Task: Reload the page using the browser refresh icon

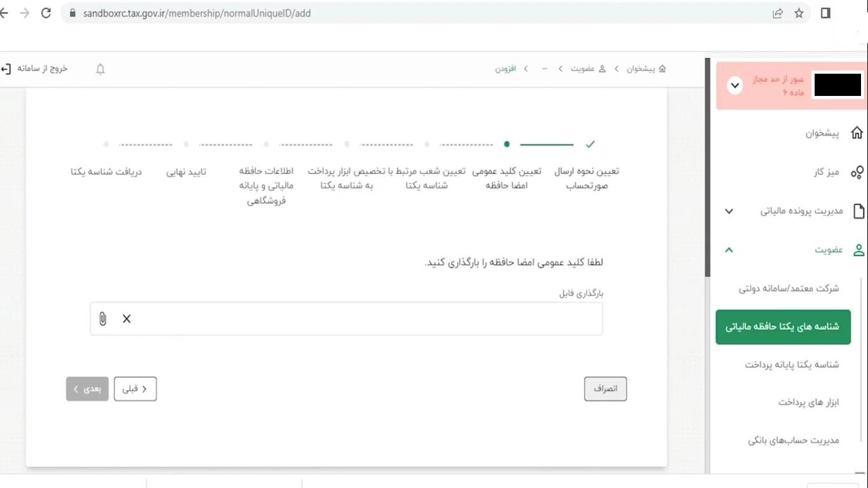Action: coord(45,13)
